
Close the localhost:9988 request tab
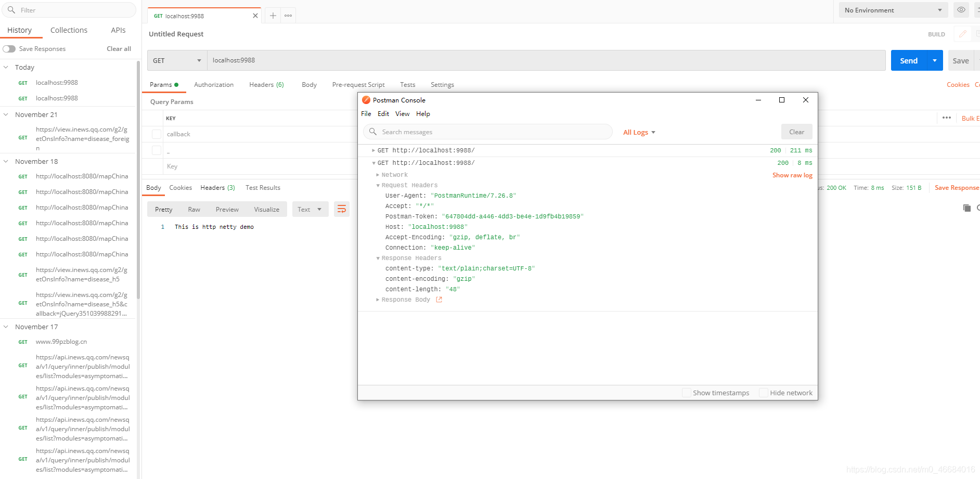[255, 16]
